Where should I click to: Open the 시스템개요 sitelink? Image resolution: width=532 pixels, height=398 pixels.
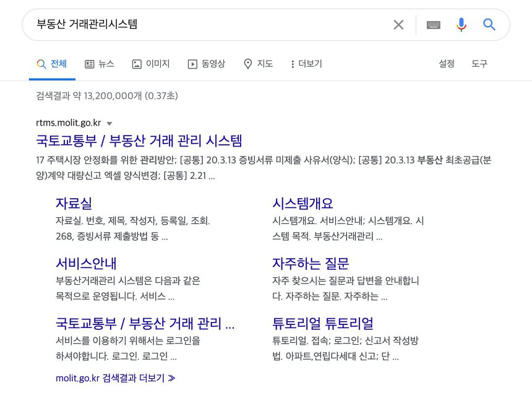point(302,204)
